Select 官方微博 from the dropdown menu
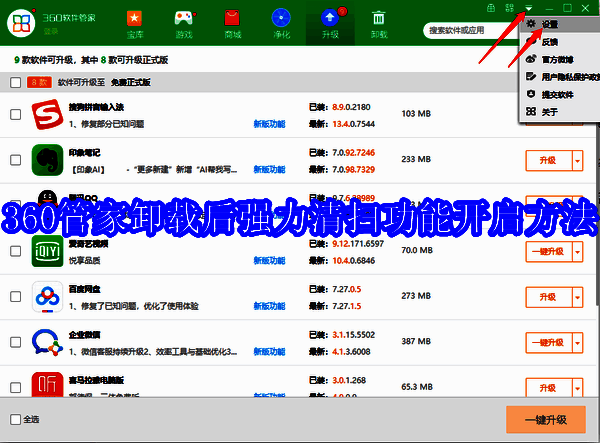Screen dimensions: 600x443 click(559, 60)
